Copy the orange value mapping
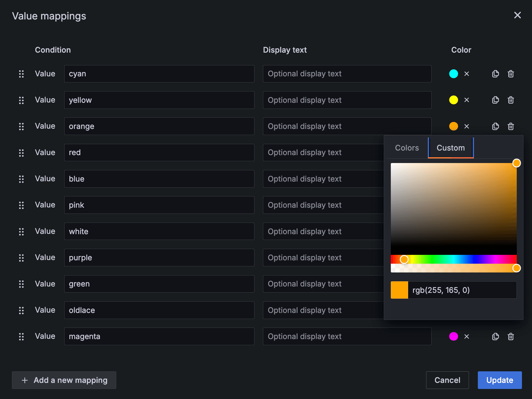This screenshot has height=399, width=532. click(x=495, y=126)
